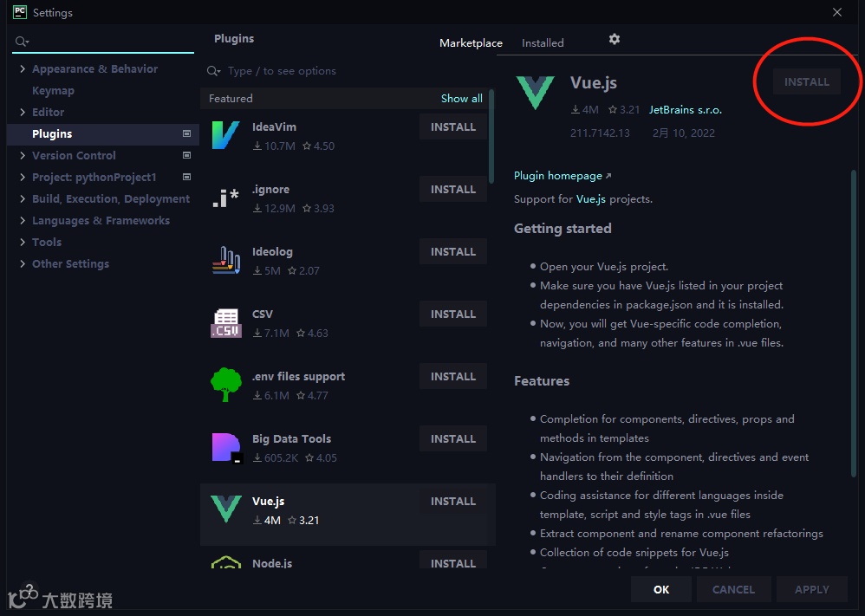865x616 pixels.
Task: Open JetBrains s.r.o. vendor link
Action: point(686,110)
